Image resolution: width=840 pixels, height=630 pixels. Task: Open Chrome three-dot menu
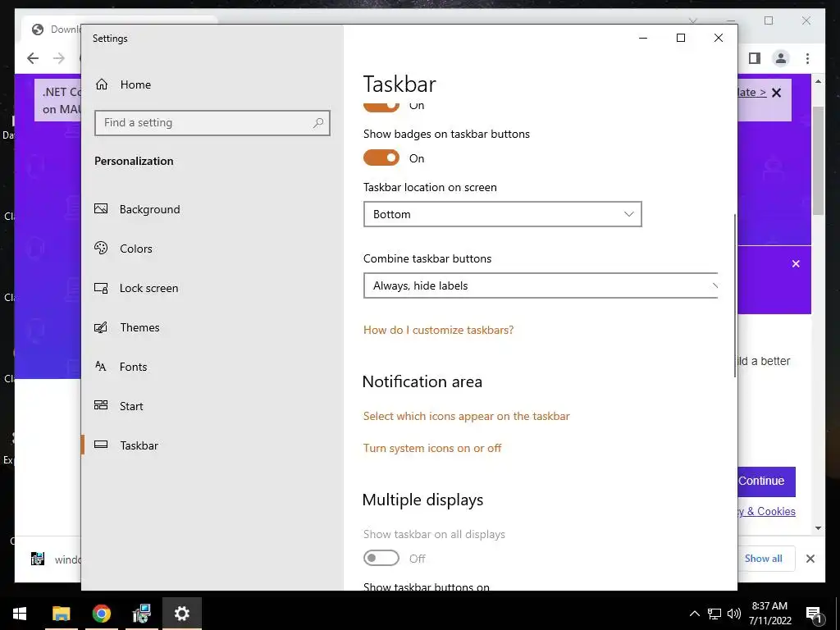807,58
